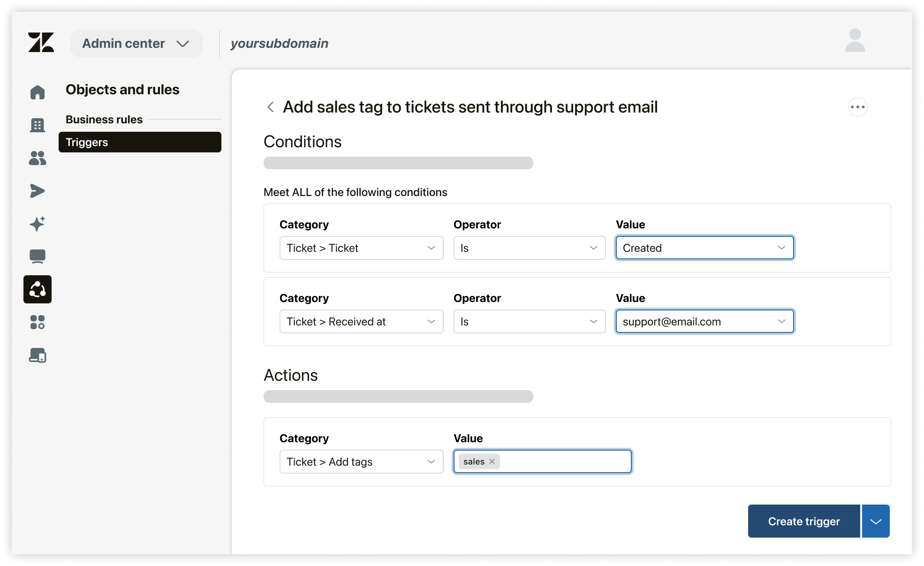
Task: Open the People sidebar icon
Action: (38, 158)
